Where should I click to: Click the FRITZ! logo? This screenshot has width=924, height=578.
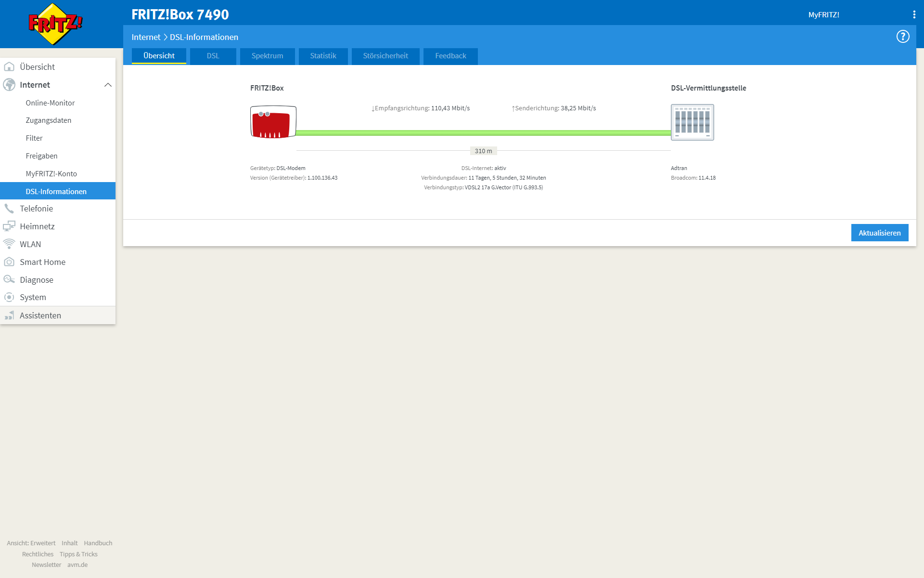55,24
